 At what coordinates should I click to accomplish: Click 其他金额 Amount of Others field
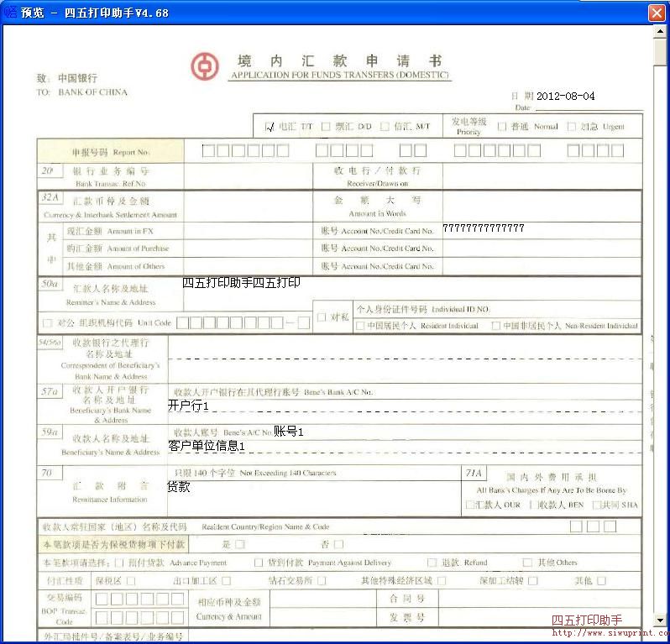pos(249,266)
